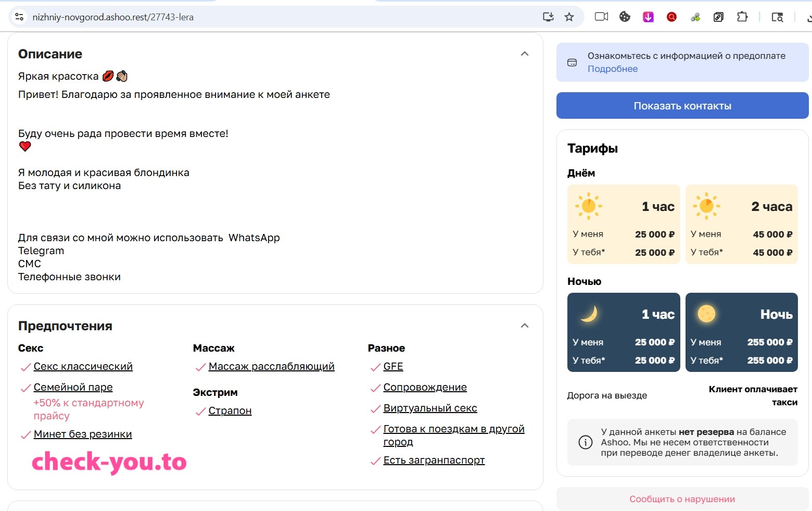Click Сообщить о нарушении button

tap(682, 499)
